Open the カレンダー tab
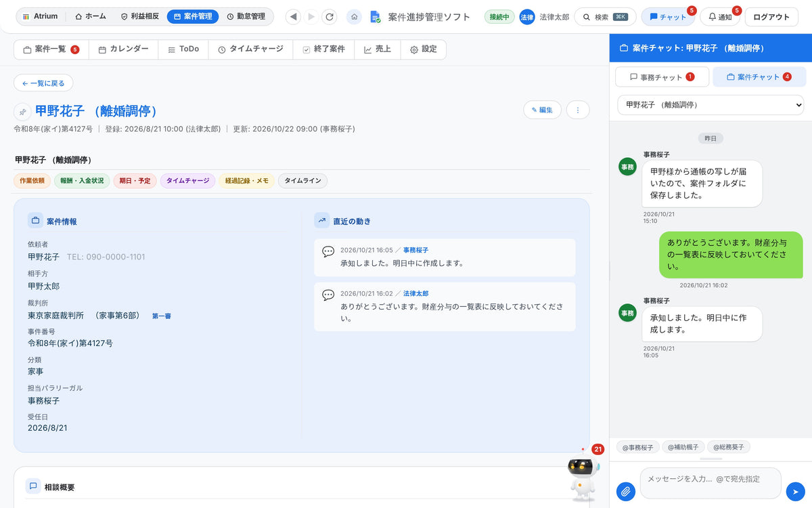Viewport: 812px width, 508px height. [123, 49]
